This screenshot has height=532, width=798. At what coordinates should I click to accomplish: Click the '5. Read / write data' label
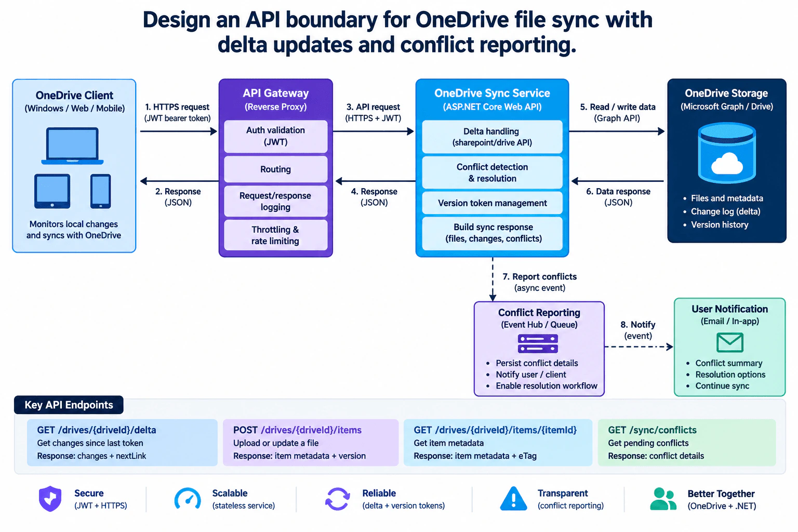[x=618, y=107]
